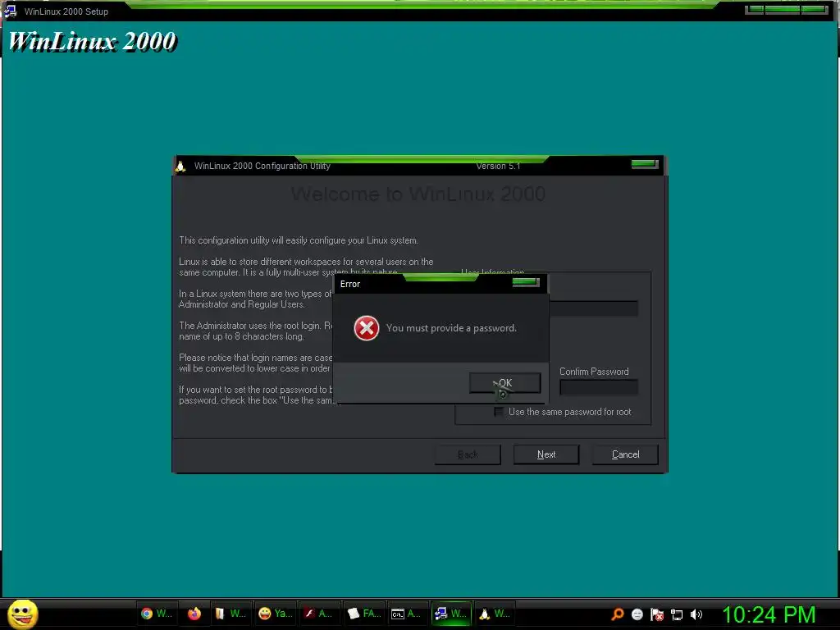Switch to the Chrome taskbar item
The image size is (840, 630).
[x=156, y=614]
